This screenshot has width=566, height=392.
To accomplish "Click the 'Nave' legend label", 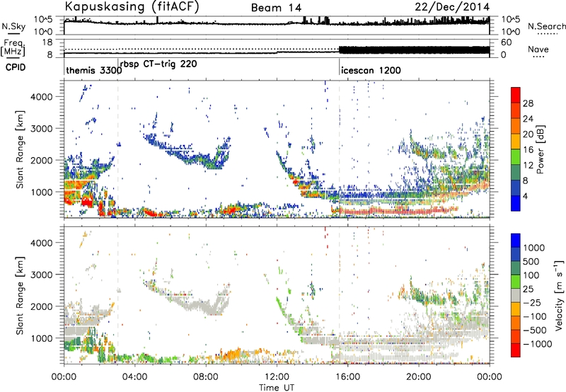I will pyautogui.click(x=538, y=50).
